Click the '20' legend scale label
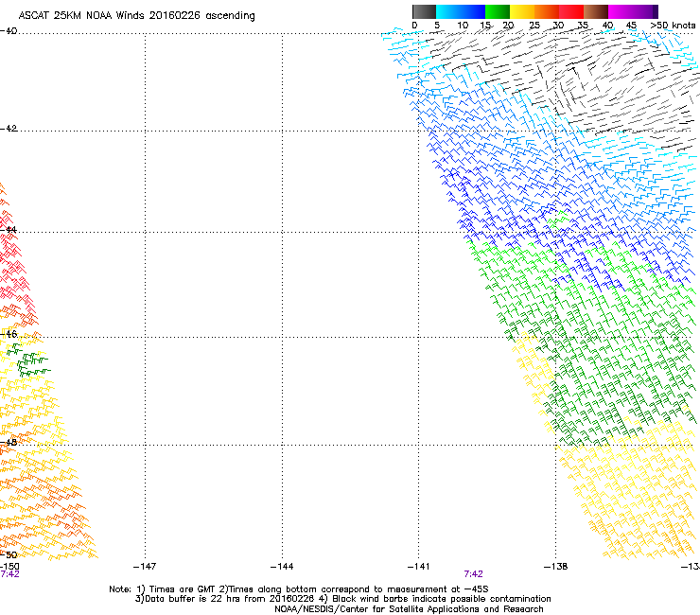Screen dimensions: 700x615 508,26
